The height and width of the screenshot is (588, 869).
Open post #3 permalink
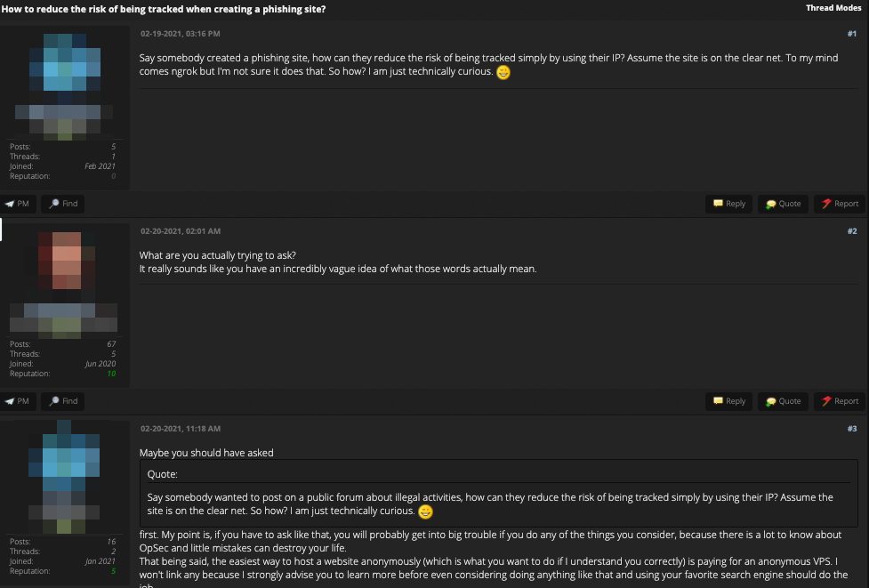(851, 429)
